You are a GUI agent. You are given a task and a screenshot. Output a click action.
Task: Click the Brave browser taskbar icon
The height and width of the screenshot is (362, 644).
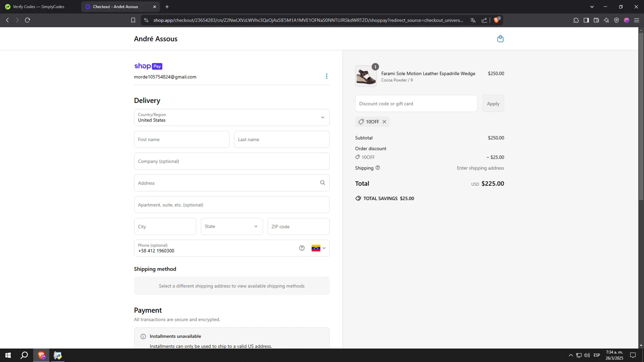coord(41,355)
